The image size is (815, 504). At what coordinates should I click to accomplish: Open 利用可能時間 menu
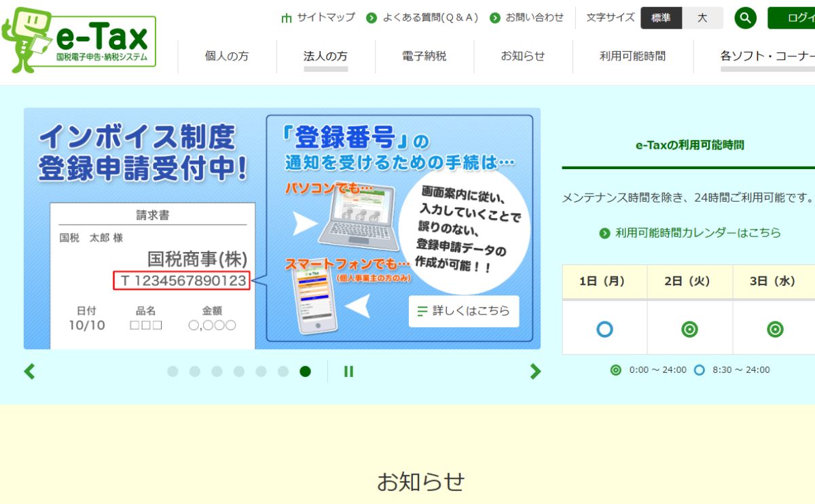click(633, 56)
